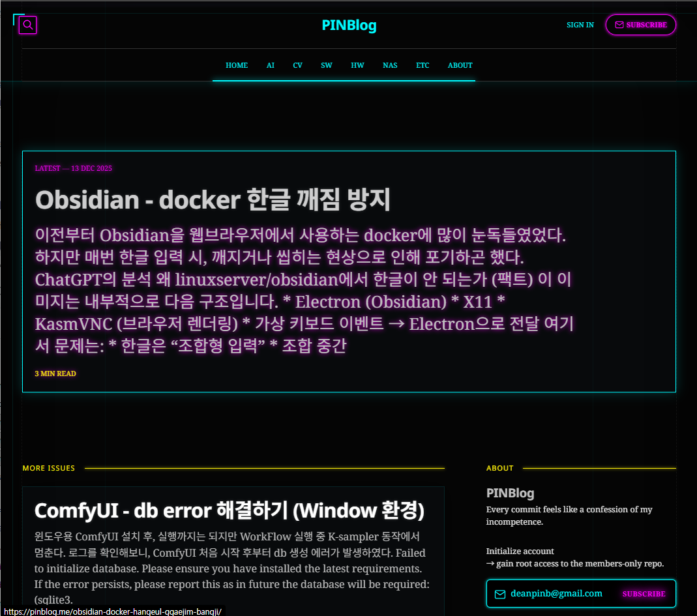Image resolution: width=697 pixels, height=616 pixels.
Task: Switch to the SW category
Action: (327, 65)
